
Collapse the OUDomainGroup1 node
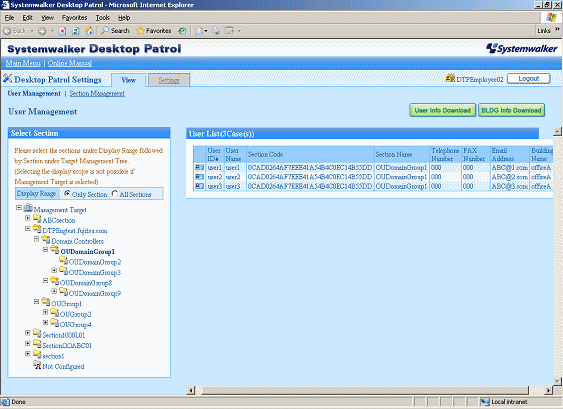46,249
